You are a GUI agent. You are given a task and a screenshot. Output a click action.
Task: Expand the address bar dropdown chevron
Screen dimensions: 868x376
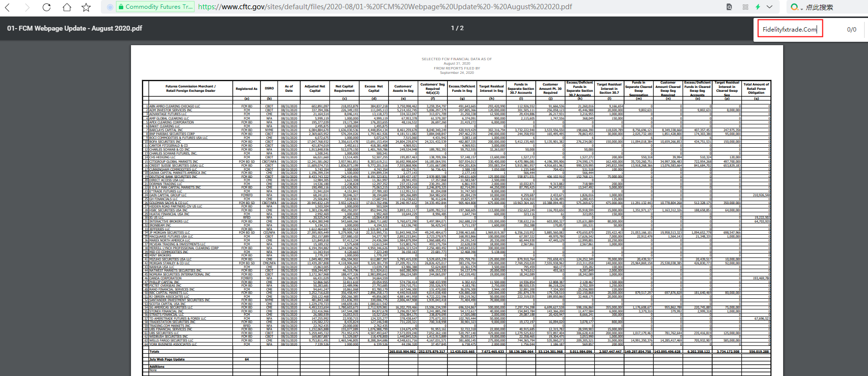770,7
